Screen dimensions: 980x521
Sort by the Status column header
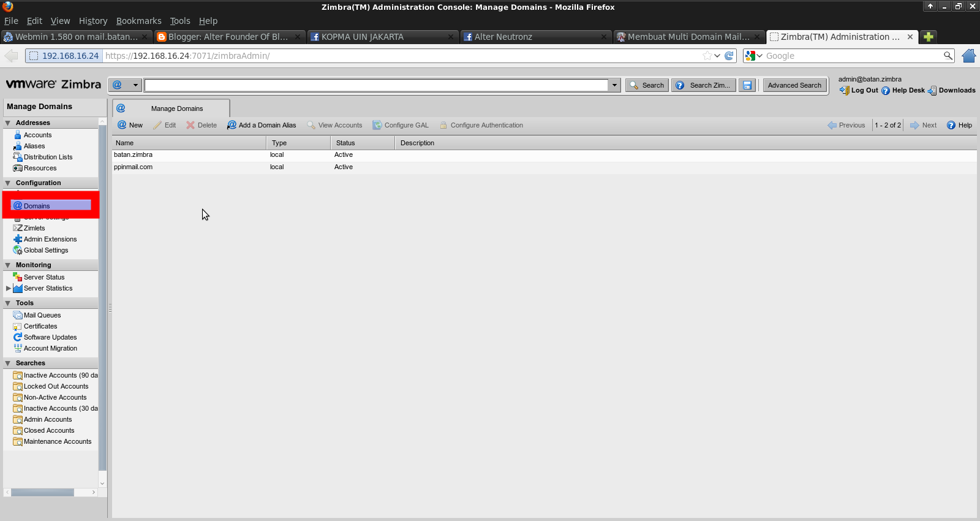click(363, 143)
